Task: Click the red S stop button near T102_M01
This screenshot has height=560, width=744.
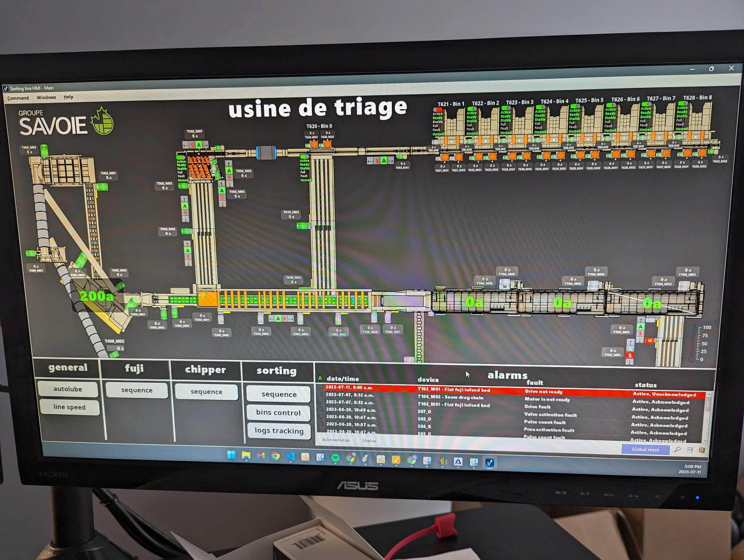Action: pyautogui.click(x=630, y=355)
